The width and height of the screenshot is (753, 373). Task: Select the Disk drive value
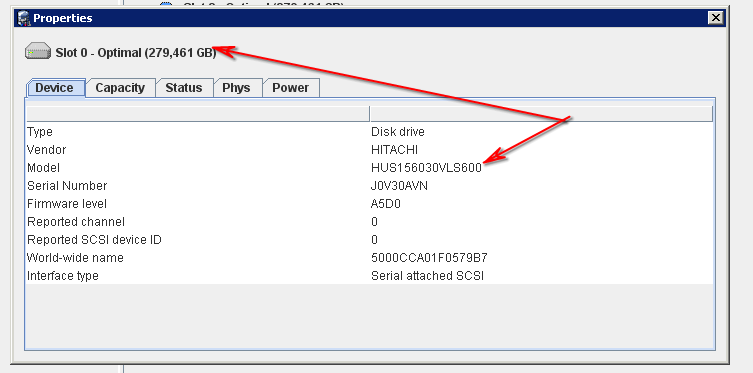click(398, 132)
